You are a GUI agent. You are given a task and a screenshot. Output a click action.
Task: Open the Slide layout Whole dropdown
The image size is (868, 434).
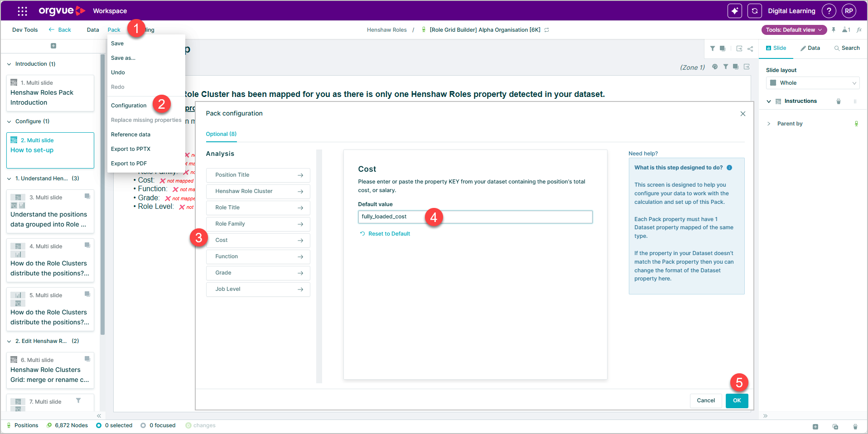(813, 83)
